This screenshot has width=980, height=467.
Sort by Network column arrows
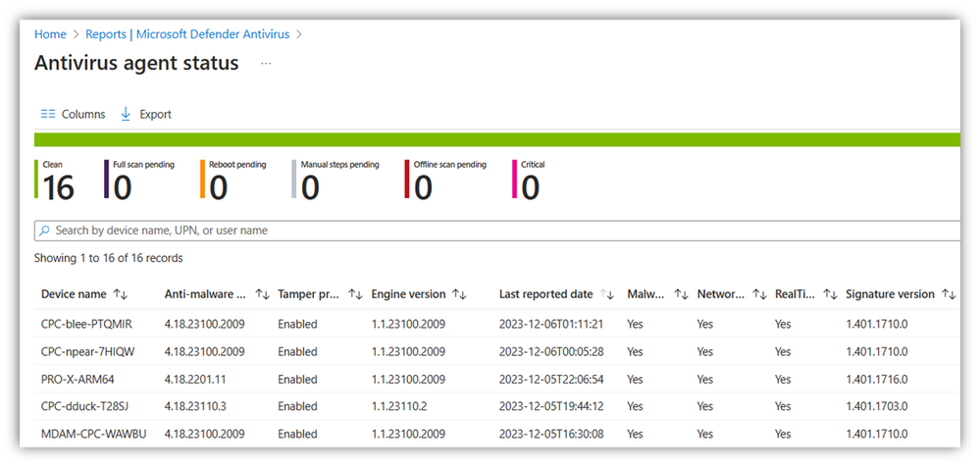(759, 294)
